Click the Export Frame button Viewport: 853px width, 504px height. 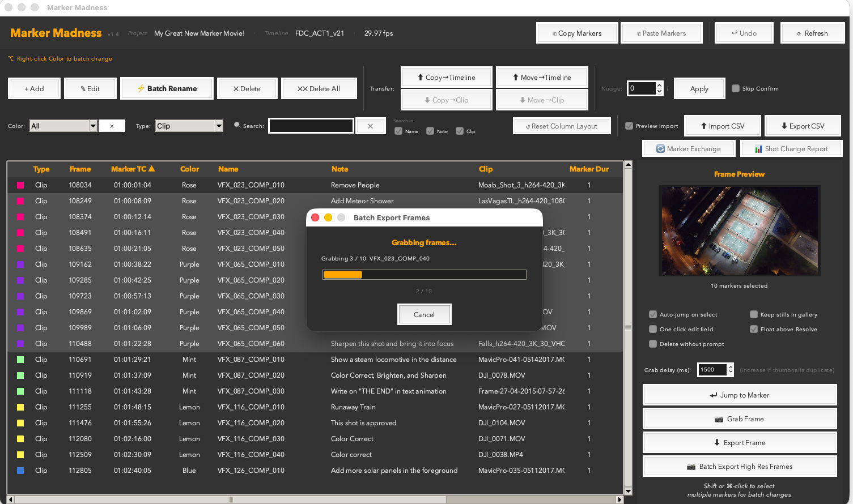(740, 442)
